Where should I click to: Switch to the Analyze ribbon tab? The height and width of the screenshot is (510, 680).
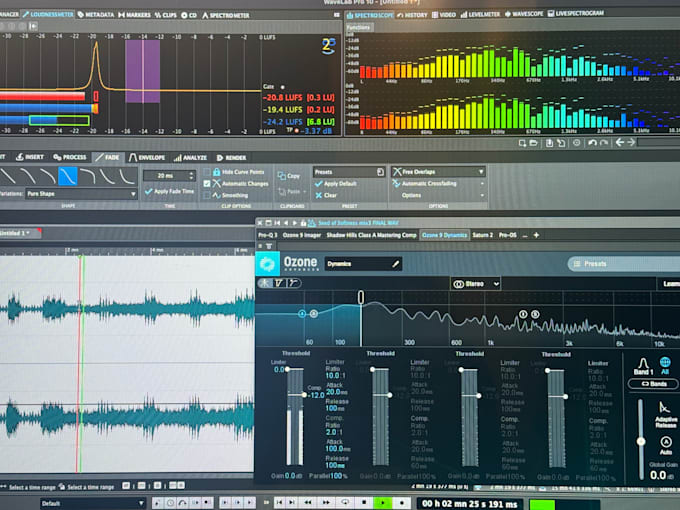tap(190, 158)
